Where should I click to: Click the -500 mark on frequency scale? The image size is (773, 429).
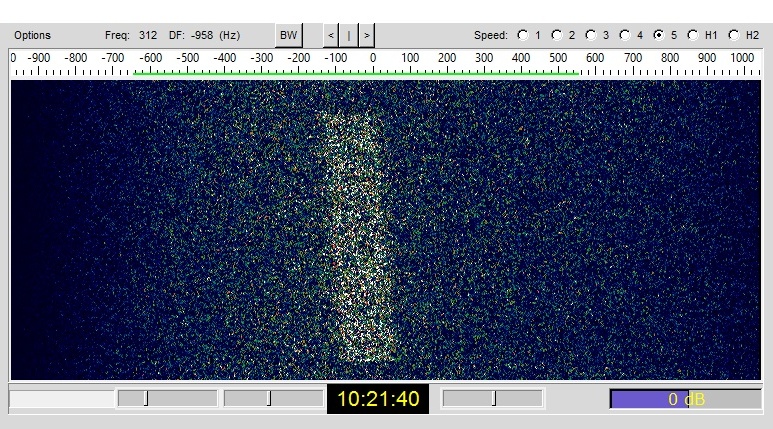coord(187,58)
